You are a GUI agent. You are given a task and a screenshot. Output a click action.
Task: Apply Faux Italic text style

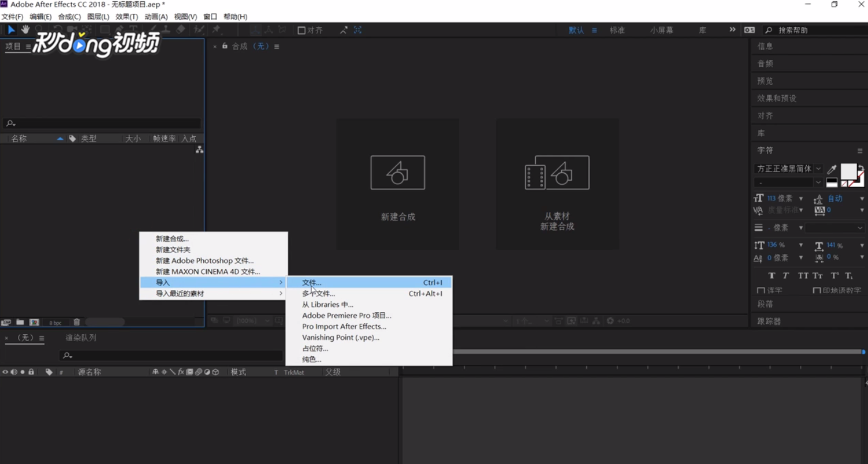[786, 276]
